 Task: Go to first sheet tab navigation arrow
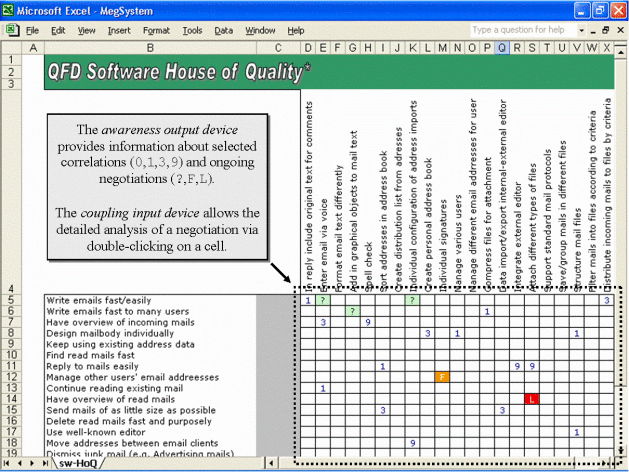7,463
